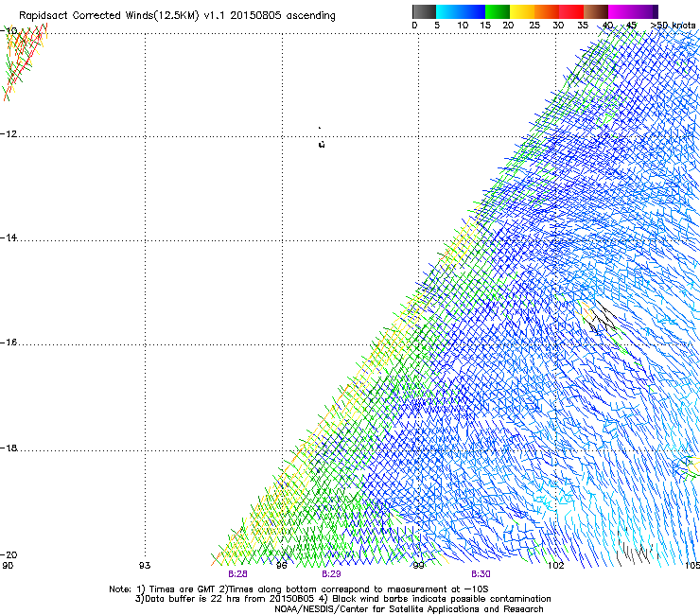Click the red-orange wind barbs in top-left corner
This screenshot has height=615, width=700.
(25, 61)
